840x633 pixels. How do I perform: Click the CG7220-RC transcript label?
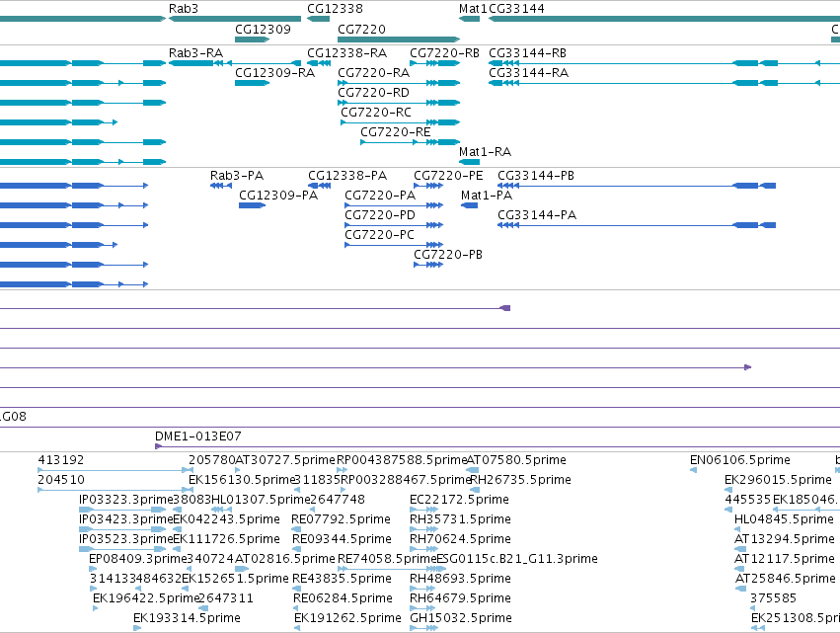point(376,113)
